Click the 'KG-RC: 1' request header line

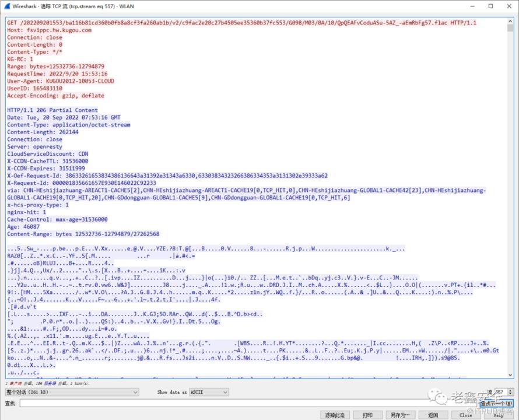20,60
